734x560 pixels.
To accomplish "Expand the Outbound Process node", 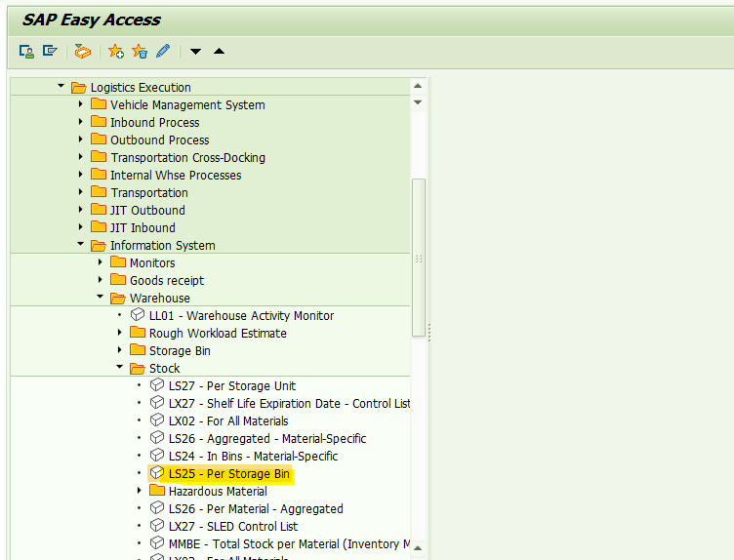I will tap(80, 139).
